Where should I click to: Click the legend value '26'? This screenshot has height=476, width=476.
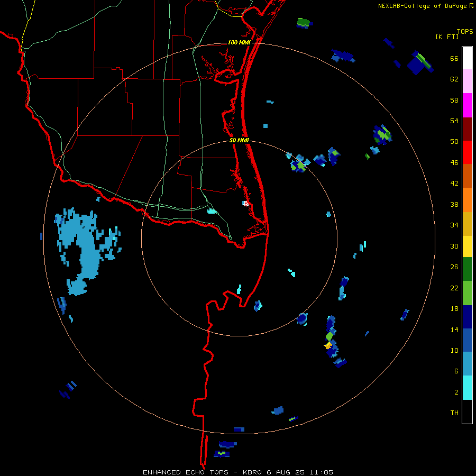(454, 267)
